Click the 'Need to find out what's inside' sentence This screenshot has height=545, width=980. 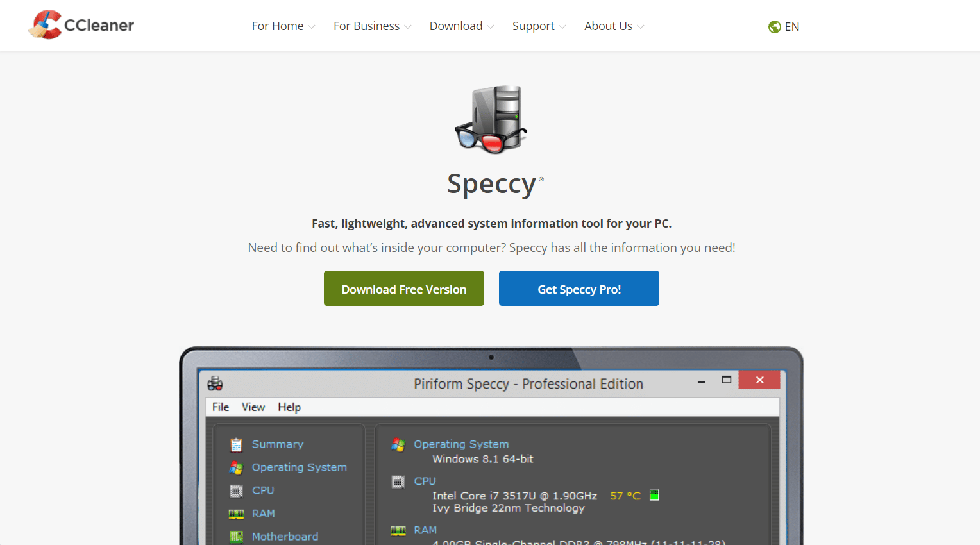pos(492,248)
